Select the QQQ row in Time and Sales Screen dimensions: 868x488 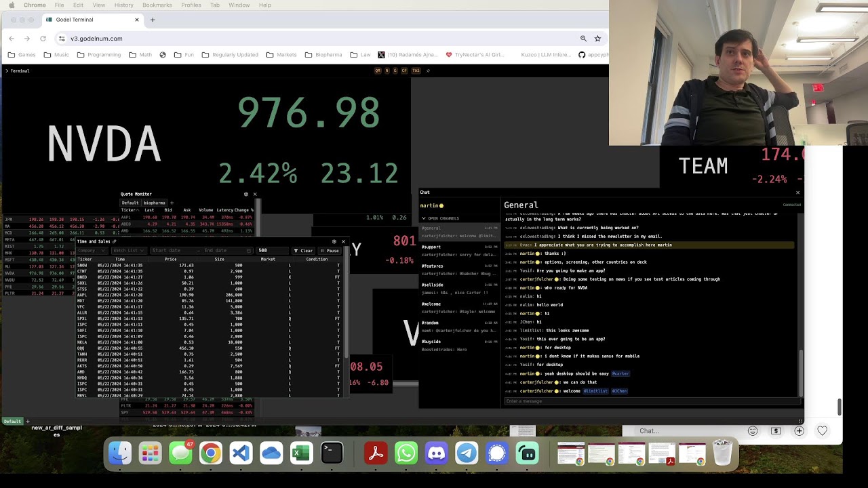(x=208, y=348)
